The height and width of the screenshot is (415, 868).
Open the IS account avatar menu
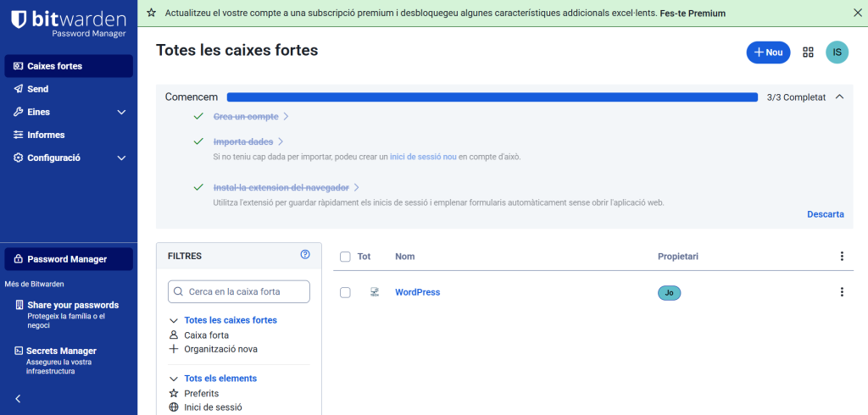click(837, 53)
